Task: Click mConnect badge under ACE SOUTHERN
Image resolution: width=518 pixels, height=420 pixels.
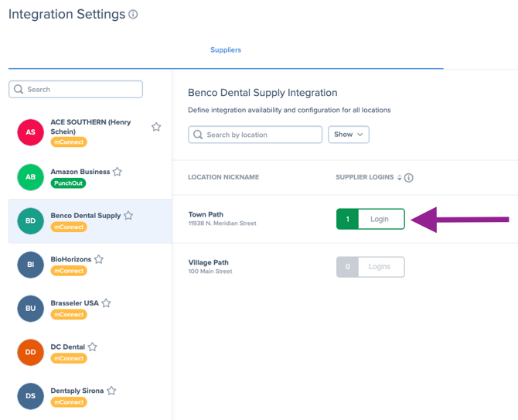Action: click(69, 142)
